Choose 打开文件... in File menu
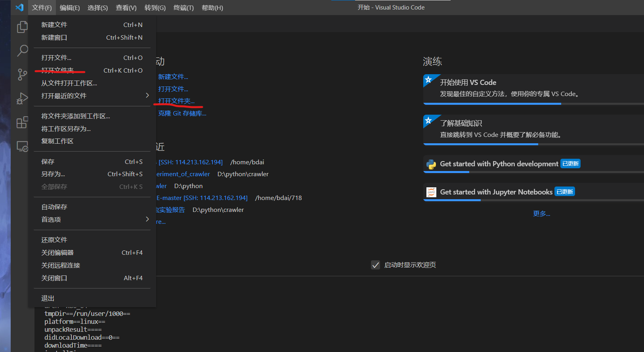This screenshot has width=644, height=352. 92,58
